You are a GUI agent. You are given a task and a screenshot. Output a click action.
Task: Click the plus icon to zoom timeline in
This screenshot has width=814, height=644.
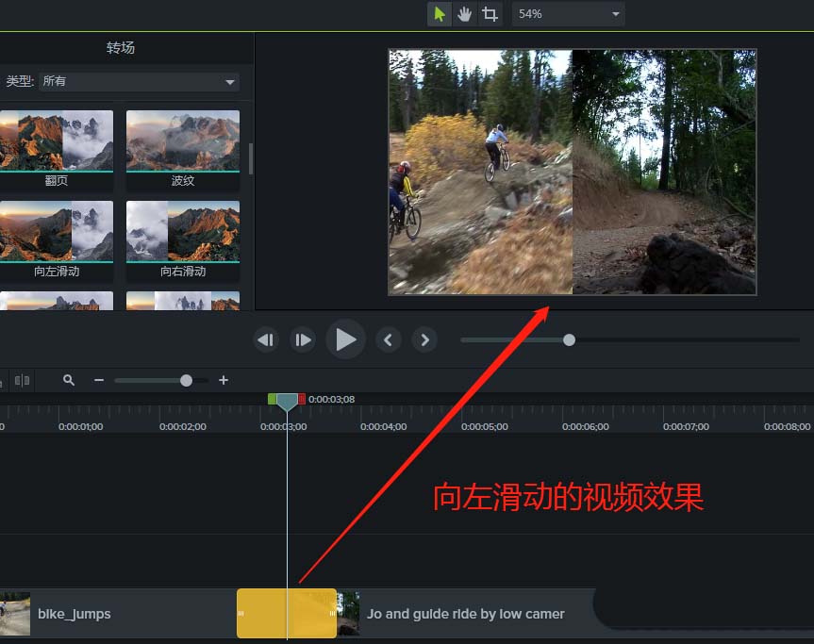point(224,380)
